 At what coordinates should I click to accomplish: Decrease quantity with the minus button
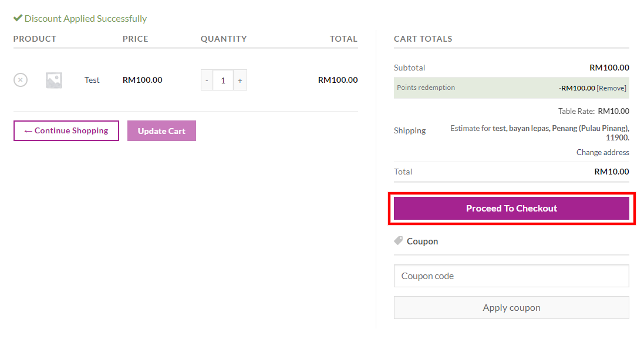point(207,80)
